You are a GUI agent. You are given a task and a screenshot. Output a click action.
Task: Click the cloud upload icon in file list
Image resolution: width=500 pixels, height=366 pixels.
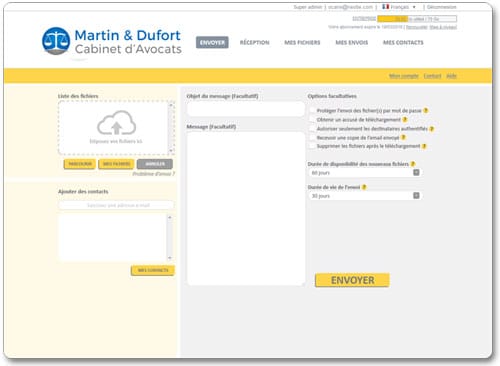click(x=116, y=123)
